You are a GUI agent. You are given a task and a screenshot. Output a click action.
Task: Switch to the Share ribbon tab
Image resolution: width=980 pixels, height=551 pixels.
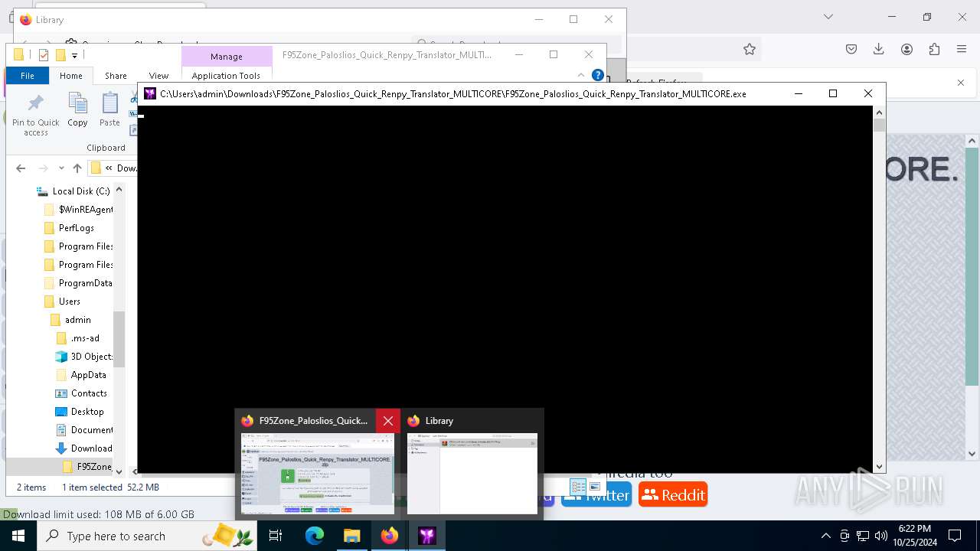click(x=116, y=76)
